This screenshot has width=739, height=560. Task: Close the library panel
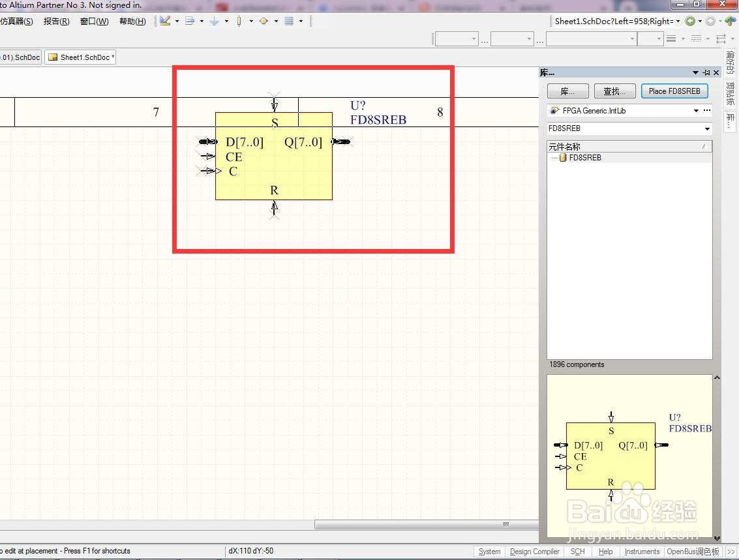pos(716,72)
